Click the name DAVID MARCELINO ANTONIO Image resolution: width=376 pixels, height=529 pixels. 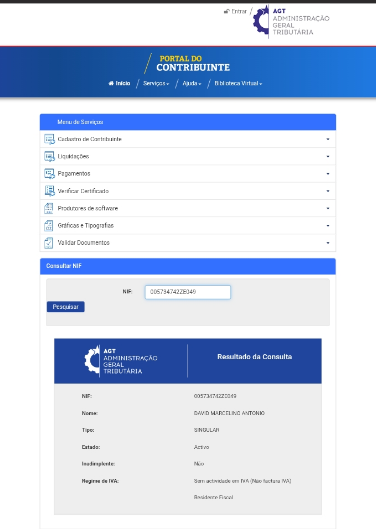[229, 413]
